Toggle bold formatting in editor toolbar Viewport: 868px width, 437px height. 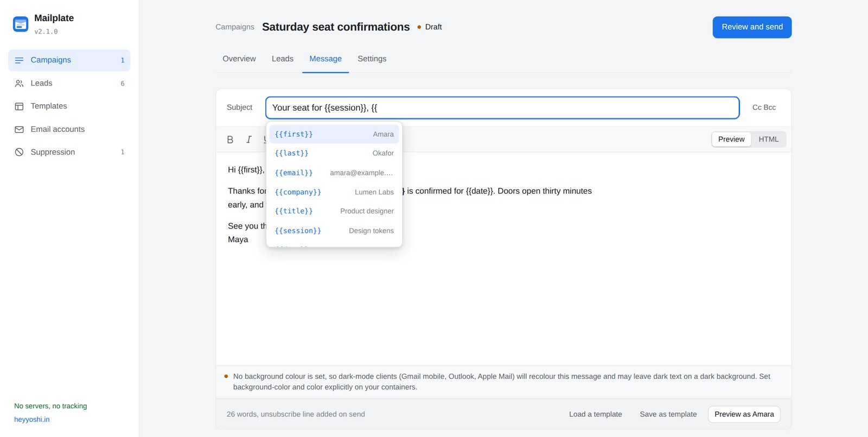click(230, 140)
